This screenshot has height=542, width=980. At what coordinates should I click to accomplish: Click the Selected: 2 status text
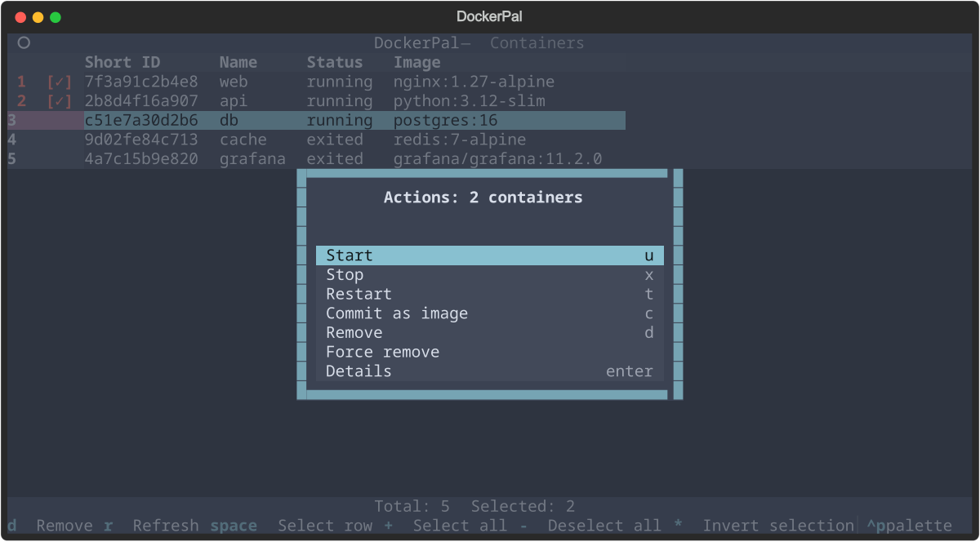click(523, 506)
